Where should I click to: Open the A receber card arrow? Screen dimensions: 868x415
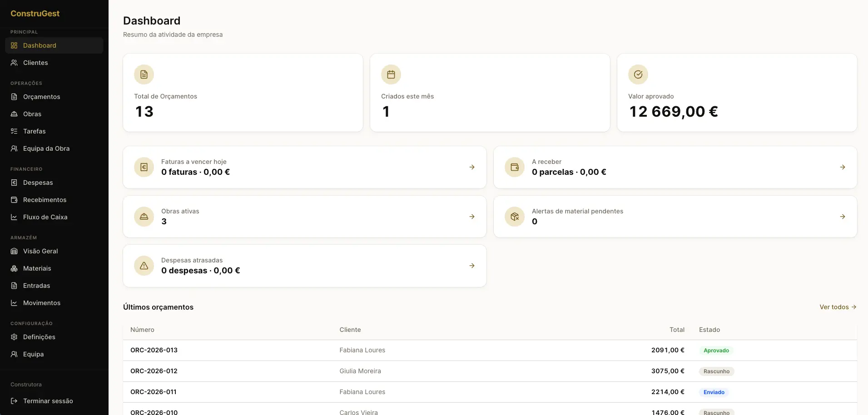coord(843,167)
